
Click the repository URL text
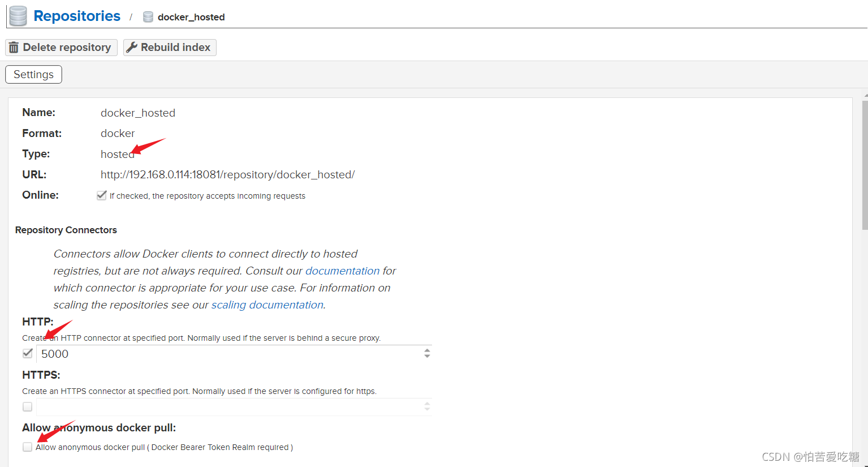click(x=227, y=174)
